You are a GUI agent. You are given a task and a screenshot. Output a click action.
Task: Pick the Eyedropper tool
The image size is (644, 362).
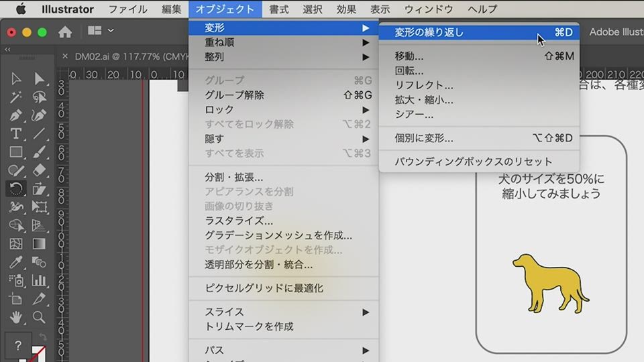pyautogui.click(x=16, y=262)
